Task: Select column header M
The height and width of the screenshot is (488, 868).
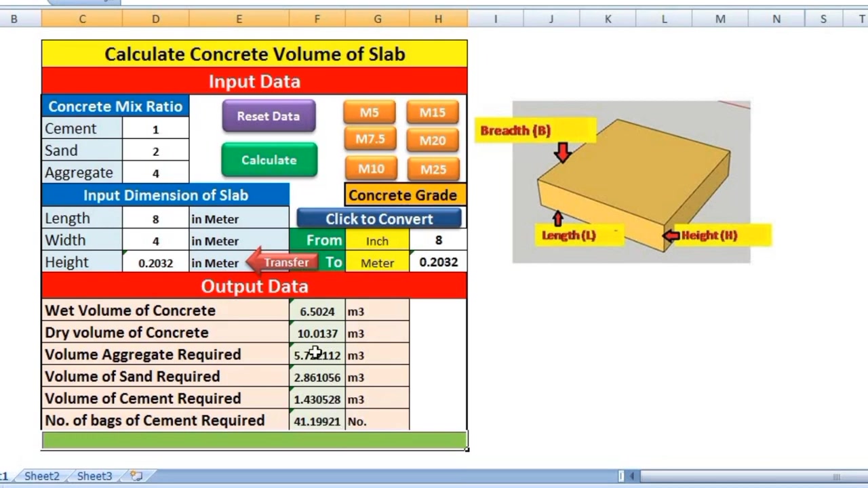Action: [x=720, y=19]
